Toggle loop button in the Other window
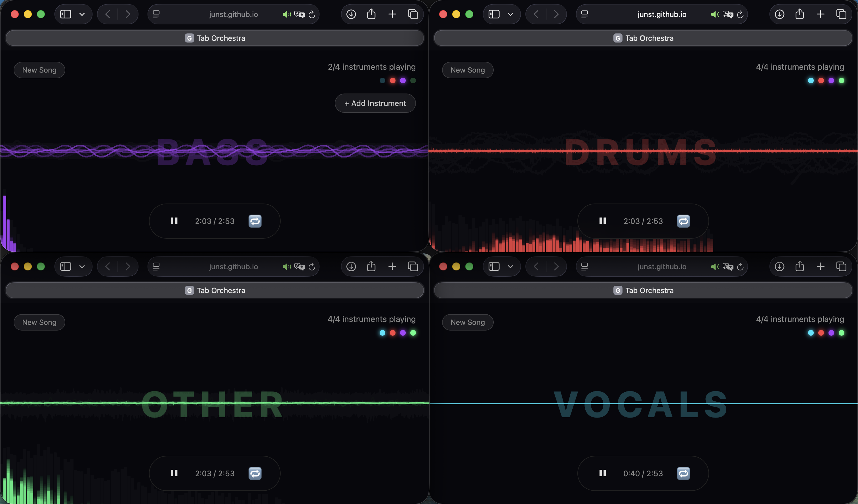858x504 pixels. [x=255, y=473]
